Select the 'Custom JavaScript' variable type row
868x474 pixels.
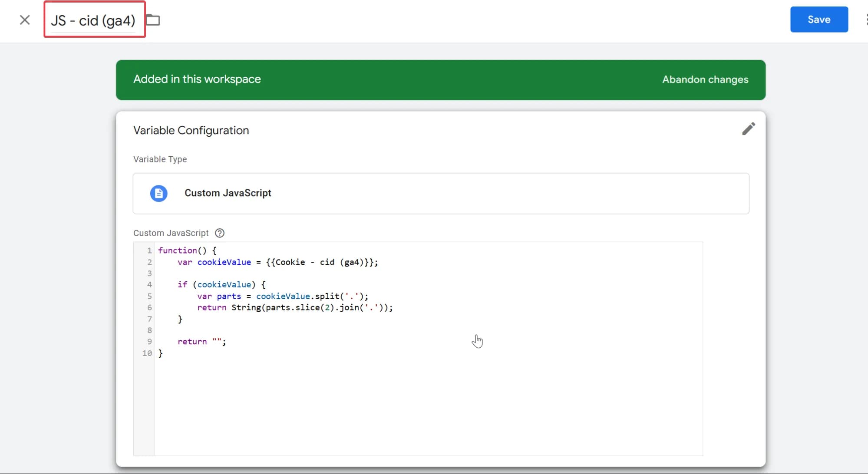coord(441,194)
